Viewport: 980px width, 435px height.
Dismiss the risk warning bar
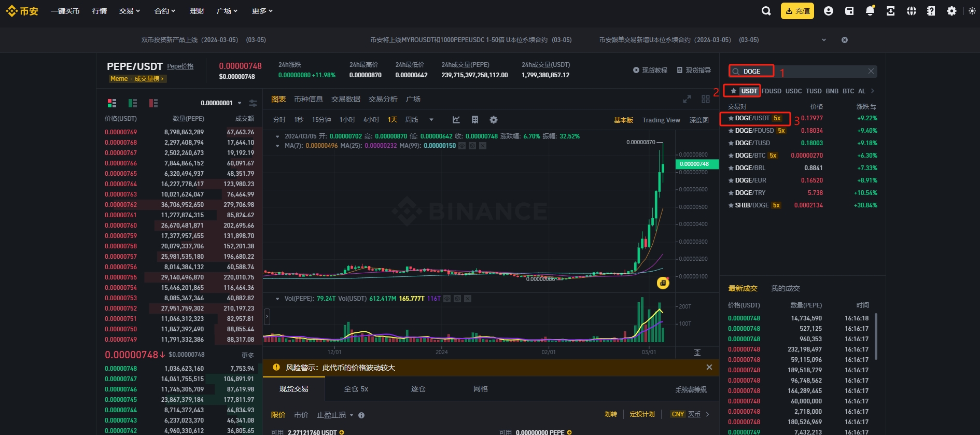point(709,367)
